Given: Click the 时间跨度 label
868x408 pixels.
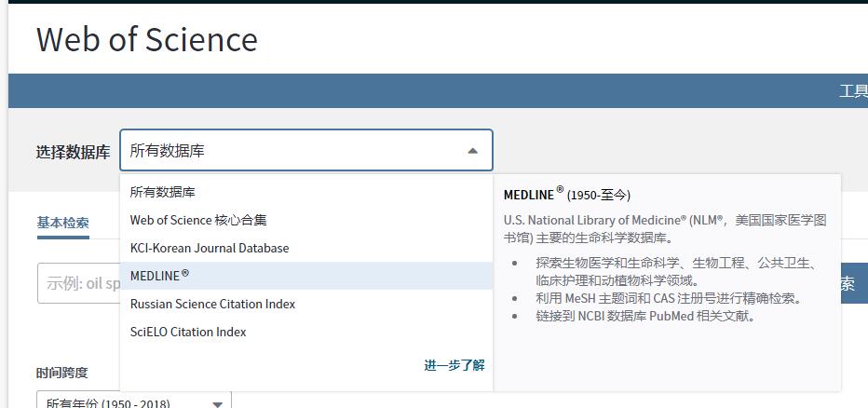Looking at the screenshot, I should coord(62,373).
